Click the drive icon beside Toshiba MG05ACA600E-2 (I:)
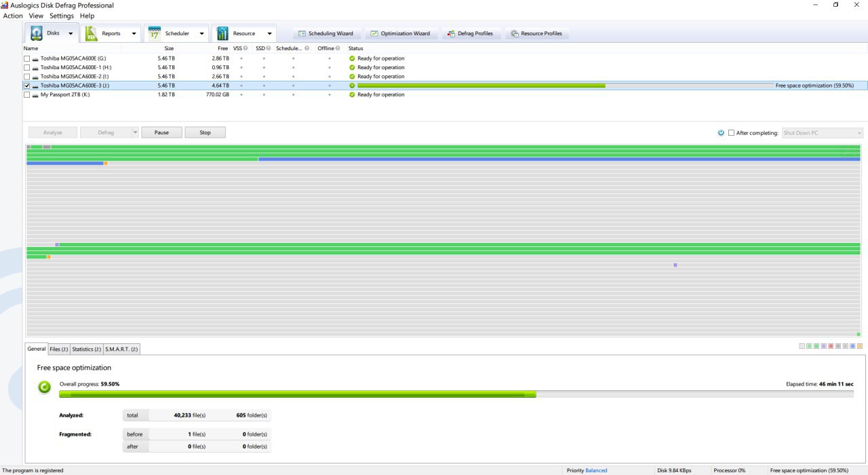Image resolution: width=868 pixels, height=475 pixels. point(35,77)
